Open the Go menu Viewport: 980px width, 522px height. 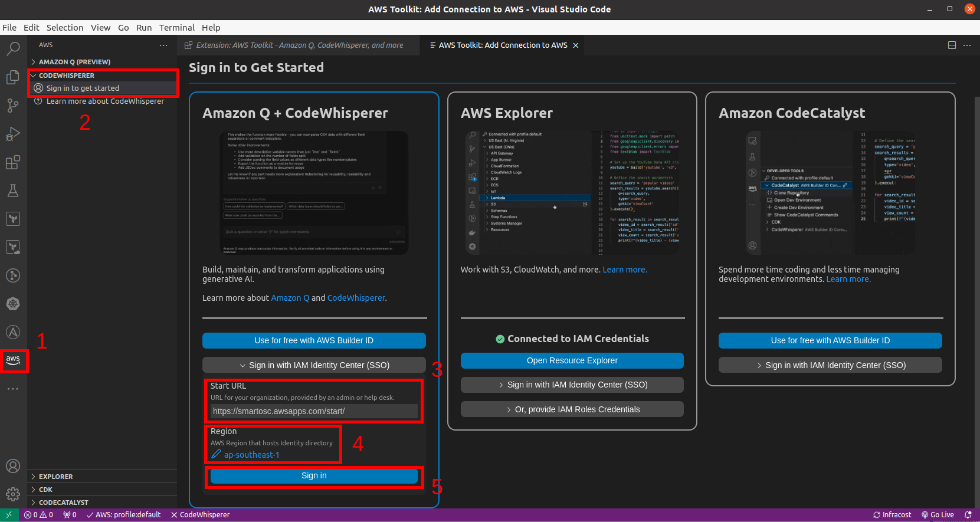click(123, 28)
